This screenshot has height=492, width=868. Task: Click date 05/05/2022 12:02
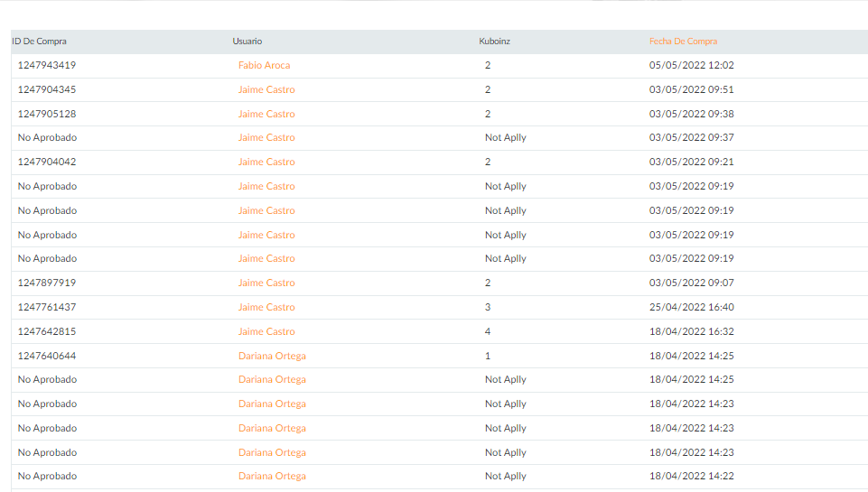click(x=691, y=65)
